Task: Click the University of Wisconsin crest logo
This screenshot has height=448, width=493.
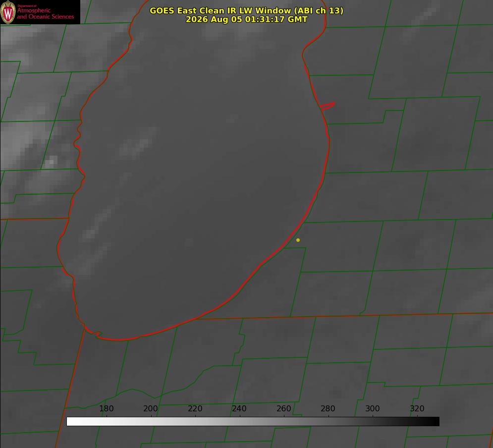Action: pos(8,12)
